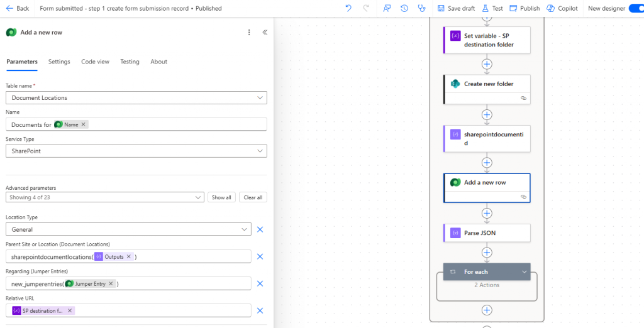
Task: Switch to the Code view tab
Action: tap(95, 62)
